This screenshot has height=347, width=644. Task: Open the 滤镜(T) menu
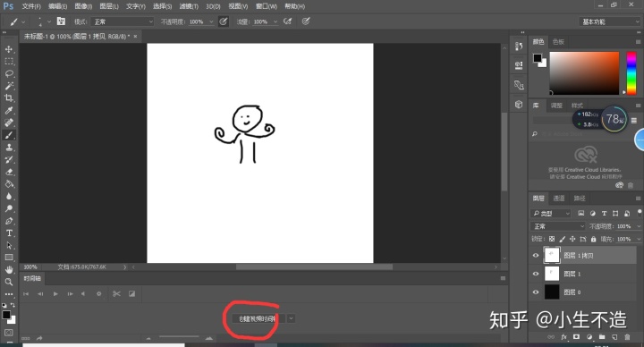click(x=189, y=6)
